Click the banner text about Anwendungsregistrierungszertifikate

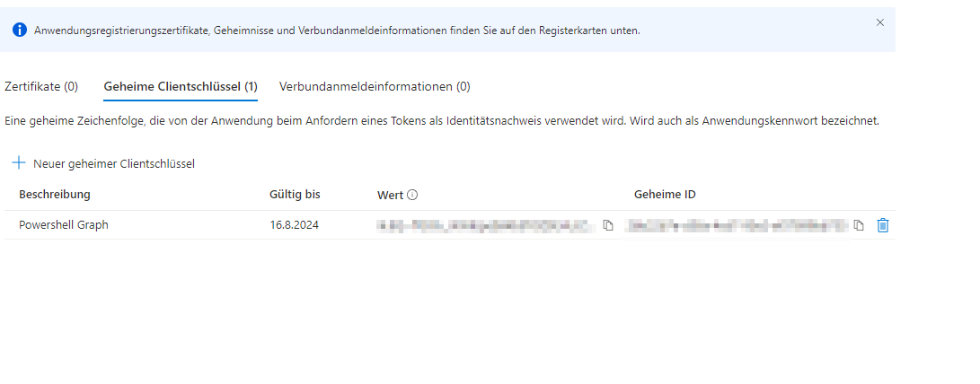pyautogui.click(x=337, y=31)
